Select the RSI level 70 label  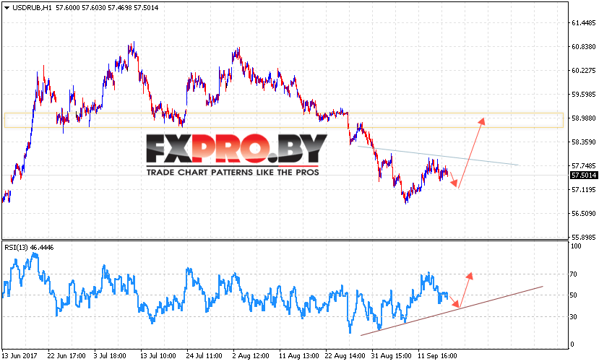(574, 274)
